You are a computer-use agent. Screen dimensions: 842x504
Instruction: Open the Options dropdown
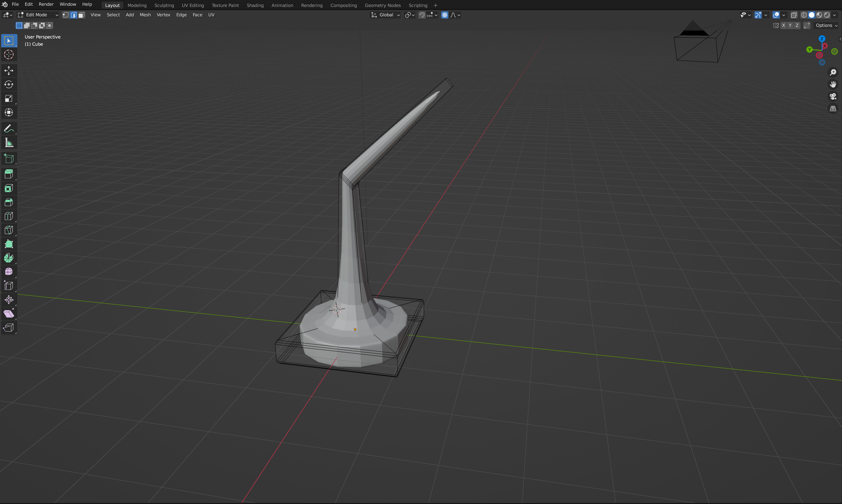[826, 26]
